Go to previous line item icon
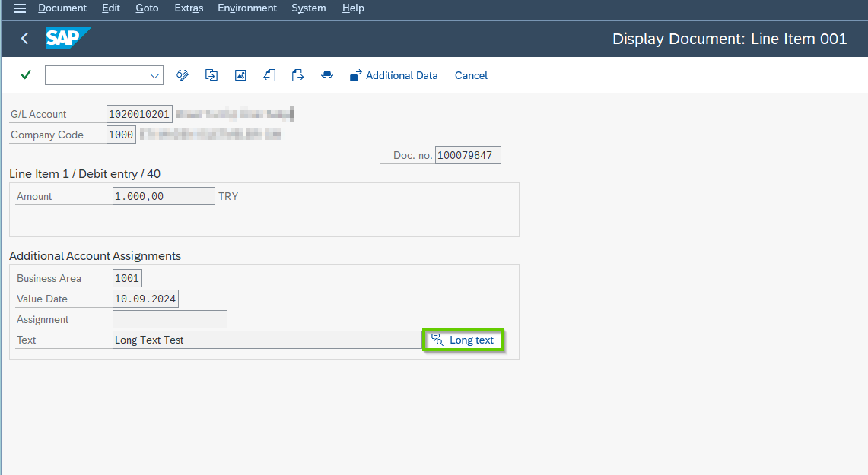 pos(269,75)
